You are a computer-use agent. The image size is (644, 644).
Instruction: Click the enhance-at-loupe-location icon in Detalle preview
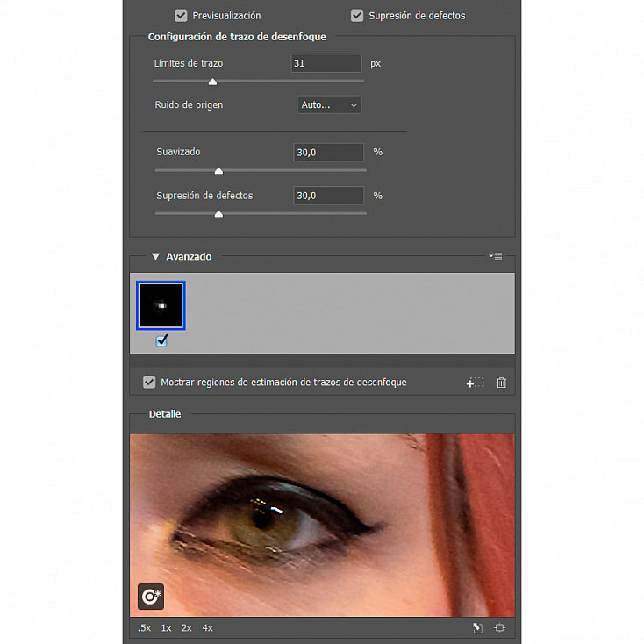[x=151, y=597]
